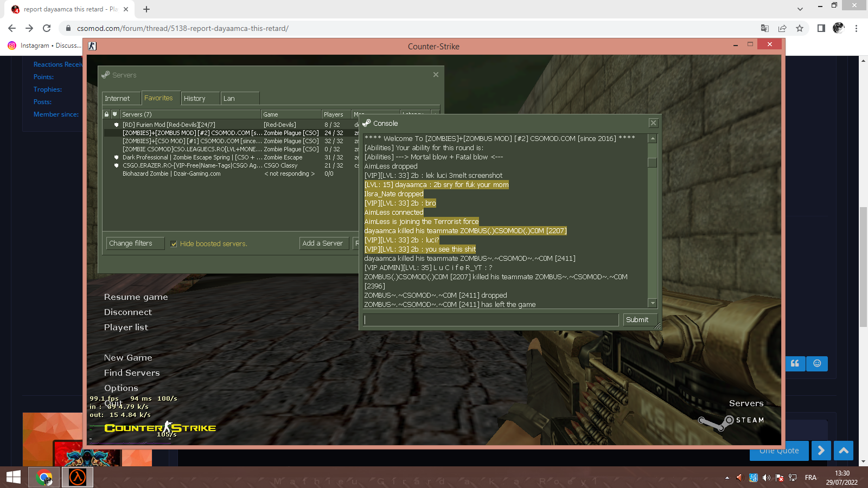The width and height of the screenshot is (868, 488).
Task: Click the bookmark star in address bar
Action: pos(800,28)
